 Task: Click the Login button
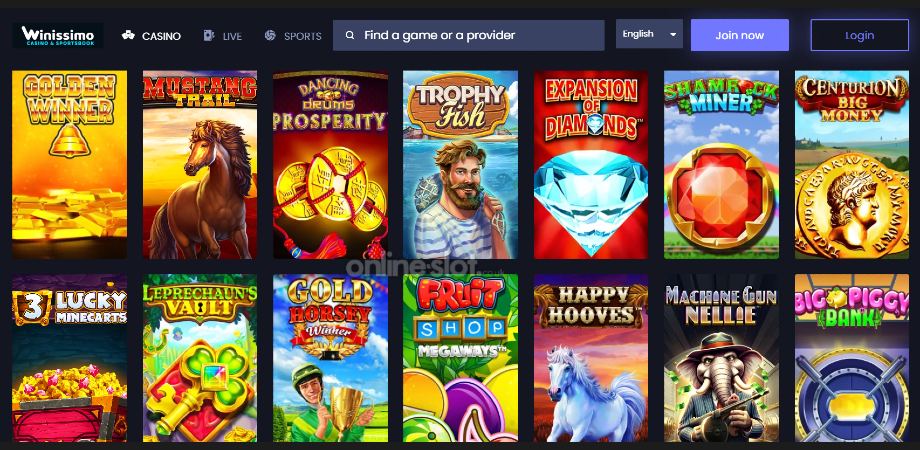[x=860, y=35]
